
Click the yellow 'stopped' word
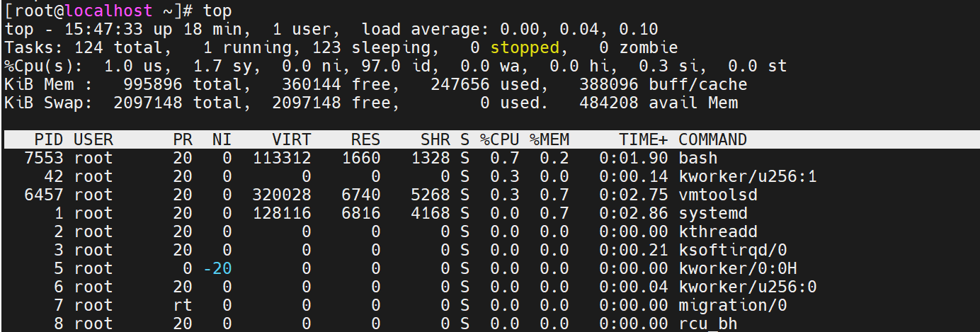[x=525, y=48]
